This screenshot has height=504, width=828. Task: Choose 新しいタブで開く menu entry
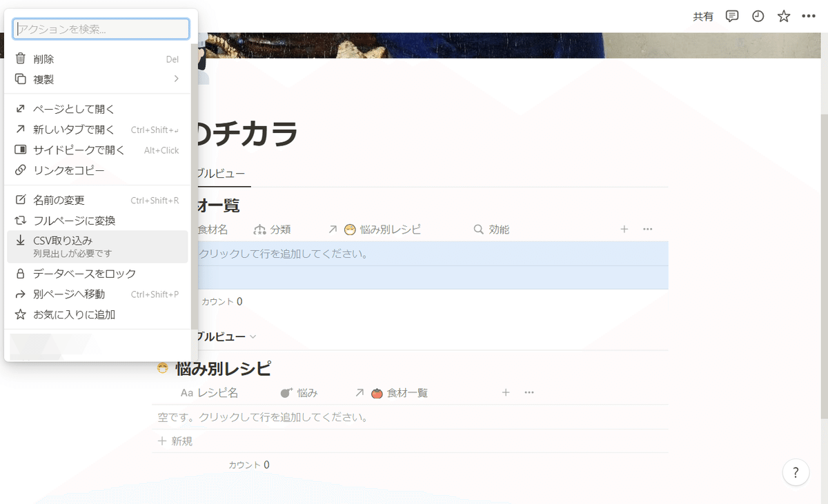point(97,130)
